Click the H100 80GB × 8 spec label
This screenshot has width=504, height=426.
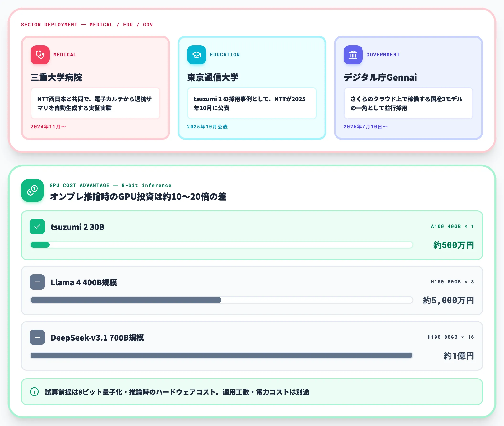coord(452,282)
